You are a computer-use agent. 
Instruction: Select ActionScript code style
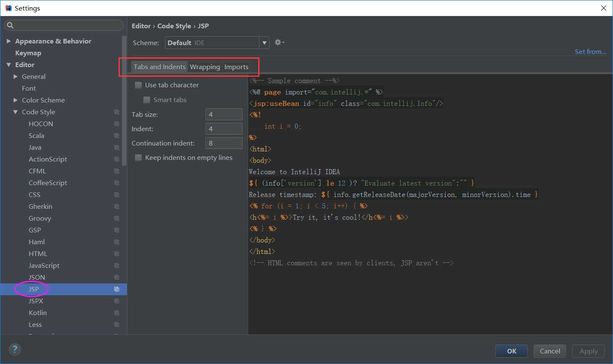click(x=48, y=159)
